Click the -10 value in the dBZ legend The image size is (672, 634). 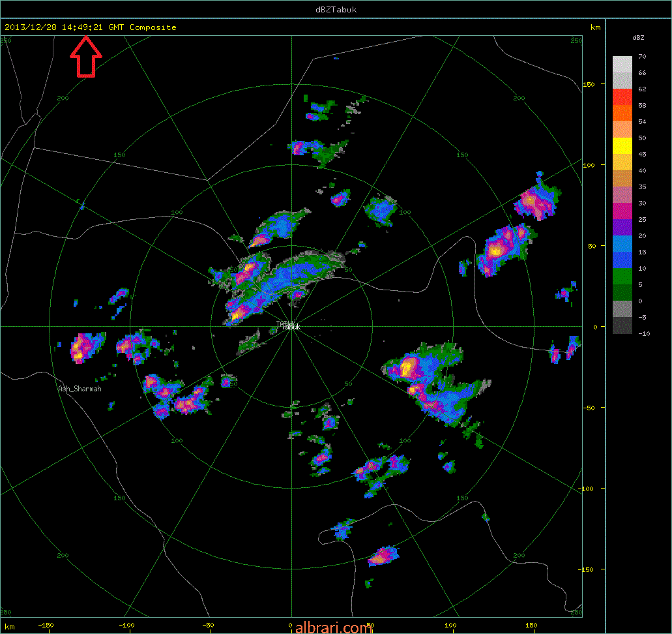644,333
